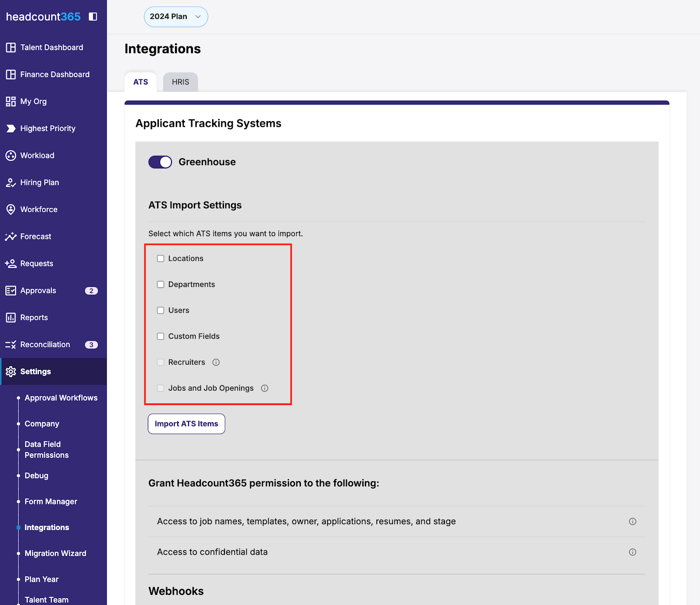Check the Custom Fields checkbox
This screenshot has width=700, height=605.
161,336
